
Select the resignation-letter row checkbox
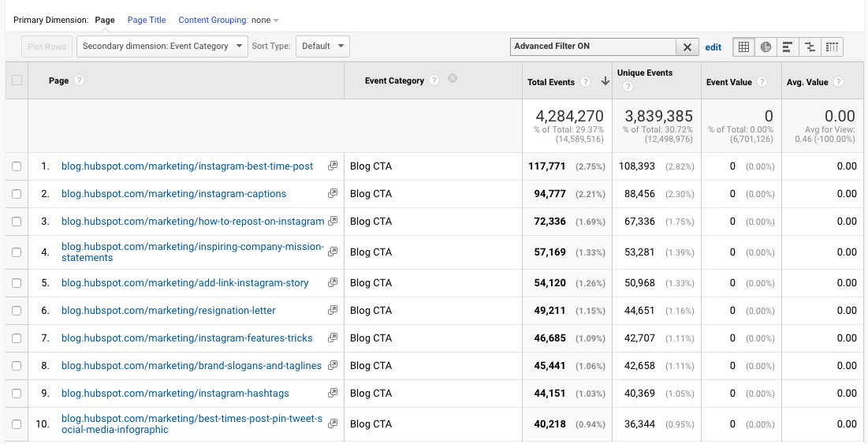click(x=17, y=311)
